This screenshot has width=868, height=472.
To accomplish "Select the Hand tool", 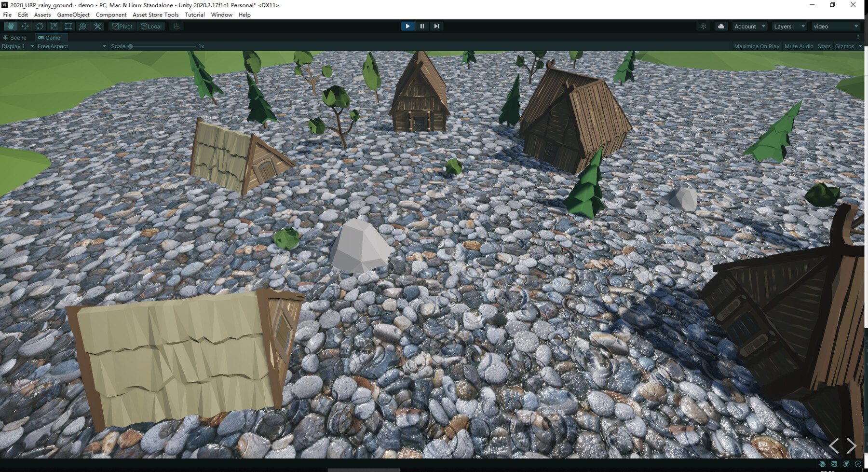I will coord(11,26).
